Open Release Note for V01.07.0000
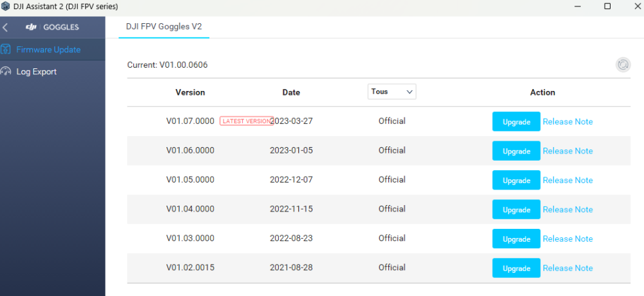This screenshot has height=296, width=644. (567, 122)
